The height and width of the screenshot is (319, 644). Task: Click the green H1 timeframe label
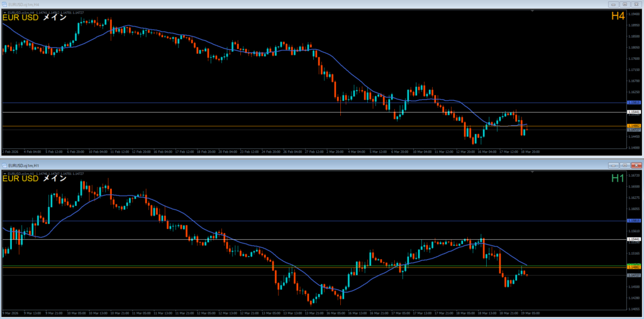(618, 178)
